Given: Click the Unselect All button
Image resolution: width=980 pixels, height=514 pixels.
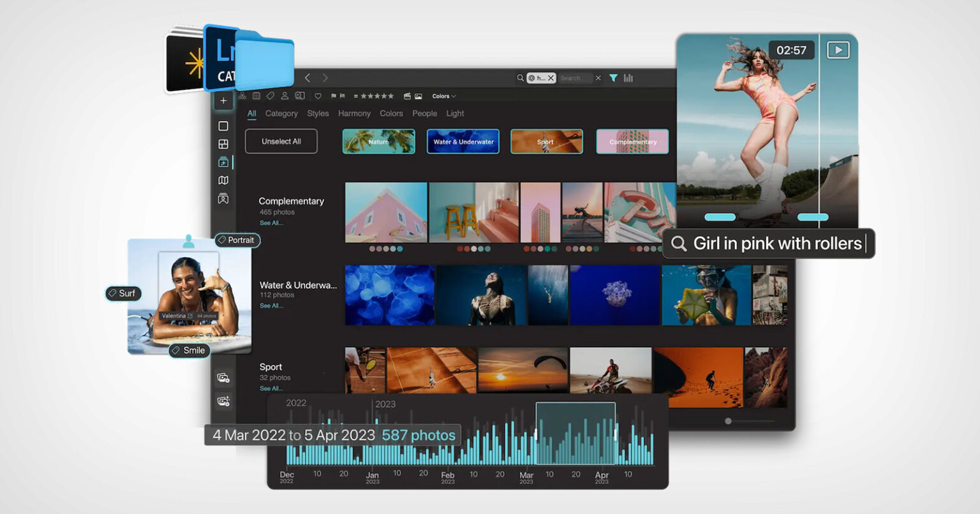Looking at the screenshot, I should click(281, 142).
